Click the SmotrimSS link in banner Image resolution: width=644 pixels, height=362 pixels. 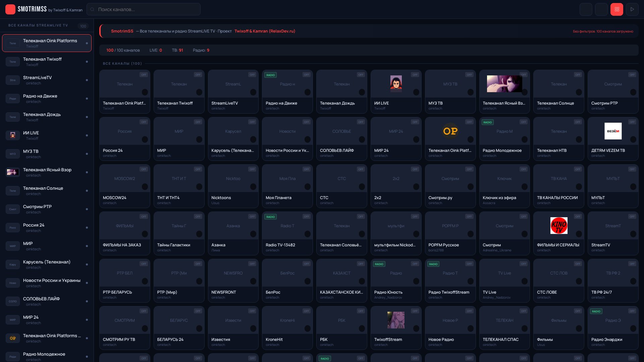(122, 31)
